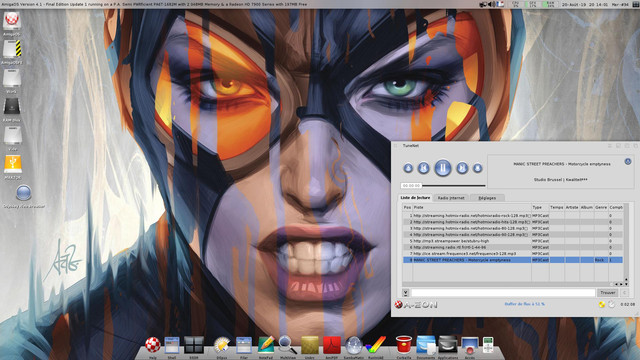This screenshot has width=640, height=360.
Task: Click the Pos column header
Action: [407, 207]
